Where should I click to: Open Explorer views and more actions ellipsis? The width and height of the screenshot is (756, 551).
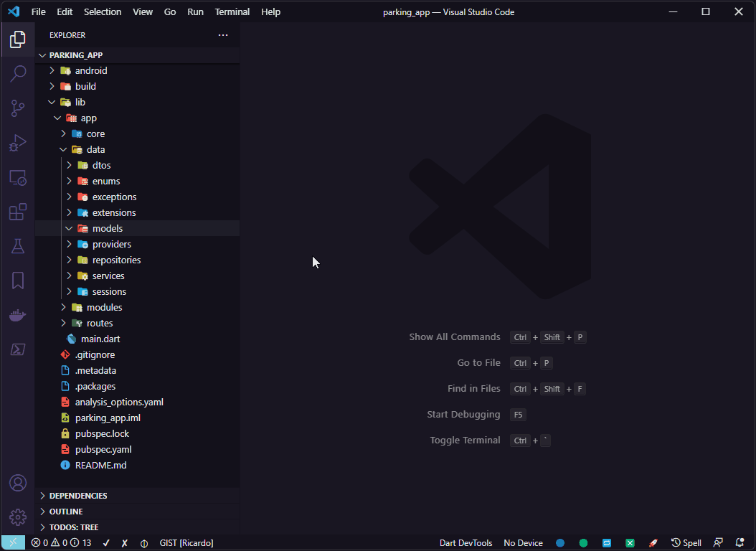pyautogui.click(x=223, y=35)
